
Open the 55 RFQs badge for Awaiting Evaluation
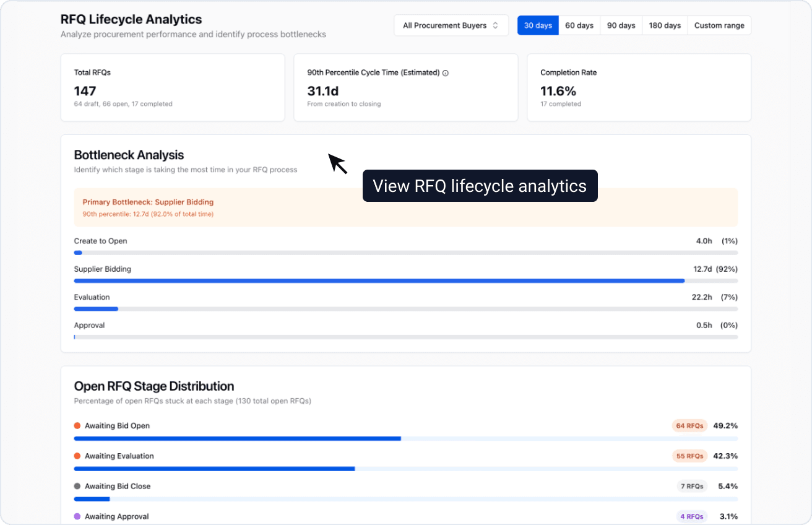pos(689,456)
